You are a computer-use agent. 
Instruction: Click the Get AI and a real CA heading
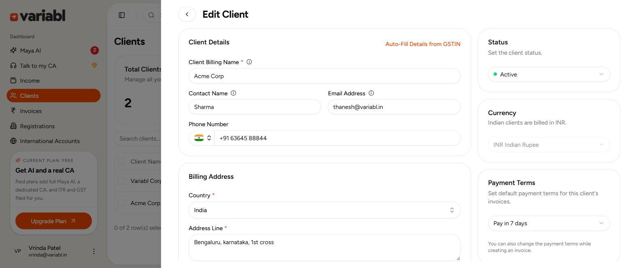[45, 170]
